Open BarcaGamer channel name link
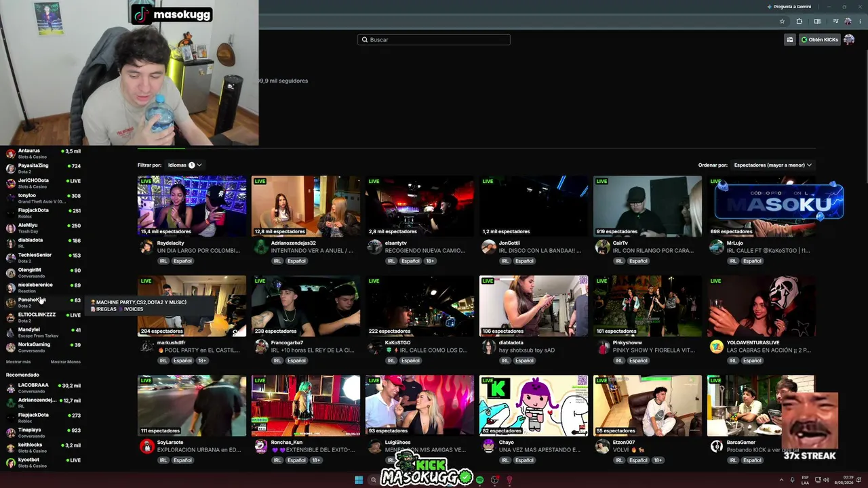Screen dimensions: 868x488 click(x=741, y=442)
